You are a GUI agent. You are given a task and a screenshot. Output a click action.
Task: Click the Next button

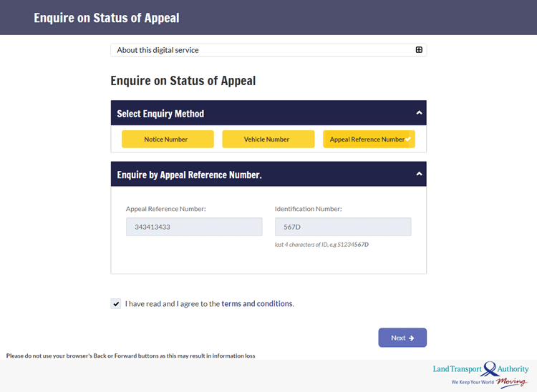[402, 338]
